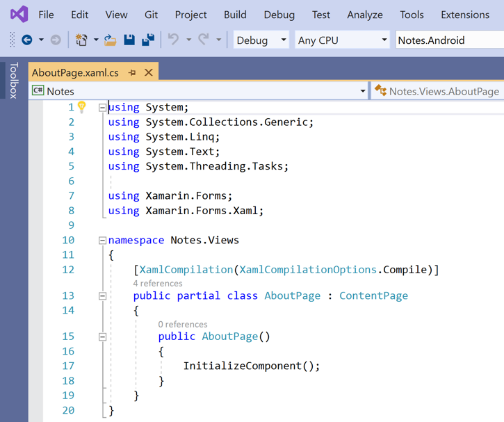The image size is (504, 422).
Task: Open the Toolbox side panel
Action: pyautogui.click(x=14, y=81)
